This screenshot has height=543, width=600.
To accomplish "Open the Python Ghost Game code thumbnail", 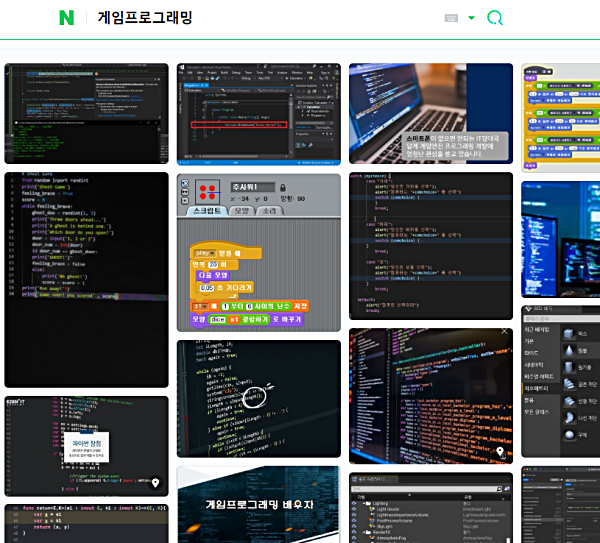I will click(x=86, y=280).
